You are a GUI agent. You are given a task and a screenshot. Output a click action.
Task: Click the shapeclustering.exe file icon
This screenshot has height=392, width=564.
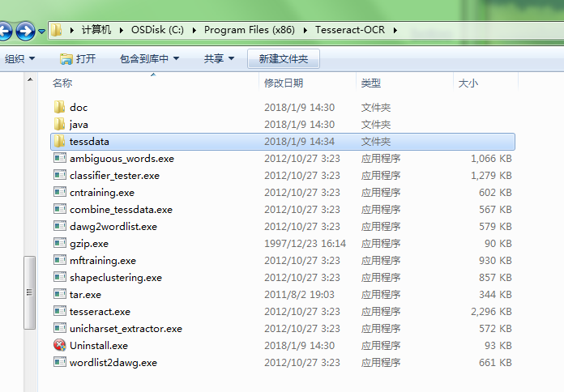[60, 277]
